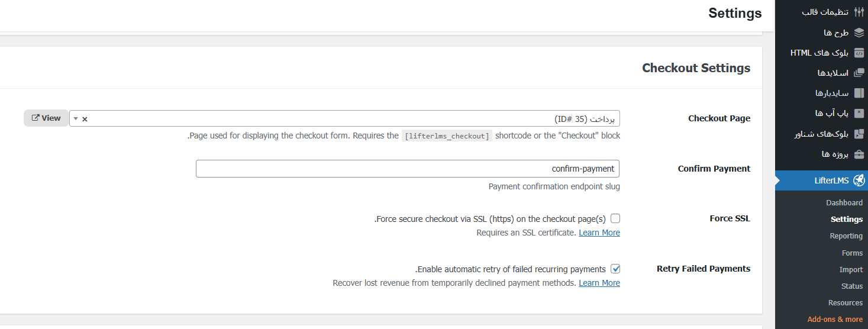Expand the Checkout Page dropdown arrow
Image resolution: width=868 pixels, height=329 pixels.
pos(75,118)
